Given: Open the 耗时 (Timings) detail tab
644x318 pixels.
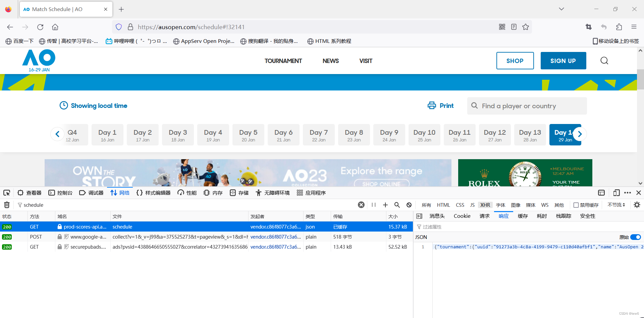Looking at the screenshot, I should coord(542,216).
